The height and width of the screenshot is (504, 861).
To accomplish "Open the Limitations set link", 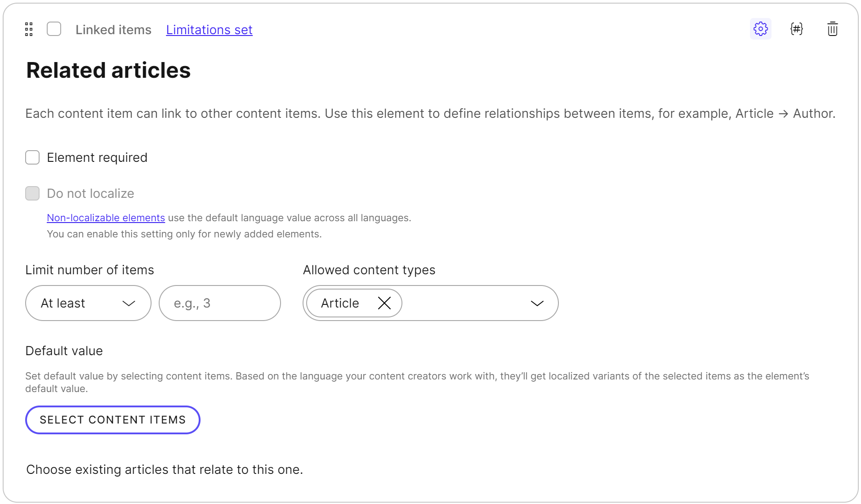I will 209,30.
